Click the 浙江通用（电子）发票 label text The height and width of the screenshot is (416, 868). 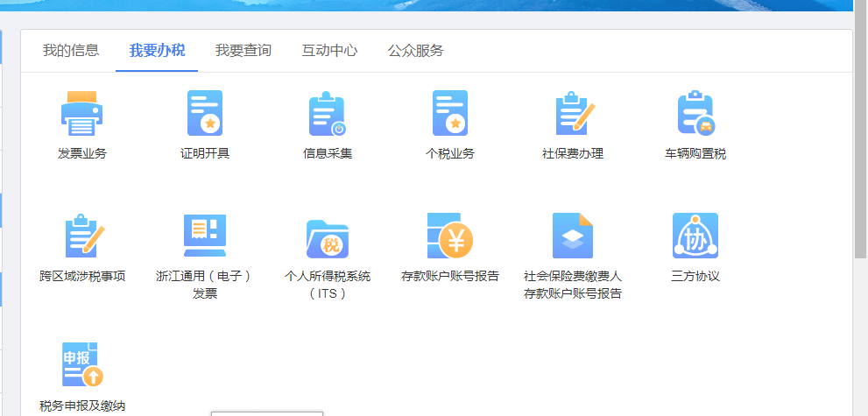click(x=205, y=285)
